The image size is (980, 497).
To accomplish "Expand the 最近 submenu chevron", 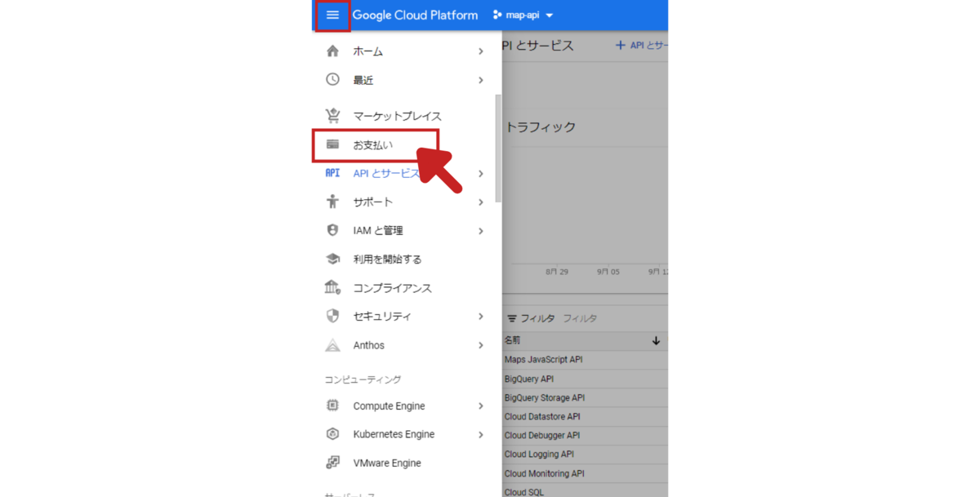I will (481, 80).
